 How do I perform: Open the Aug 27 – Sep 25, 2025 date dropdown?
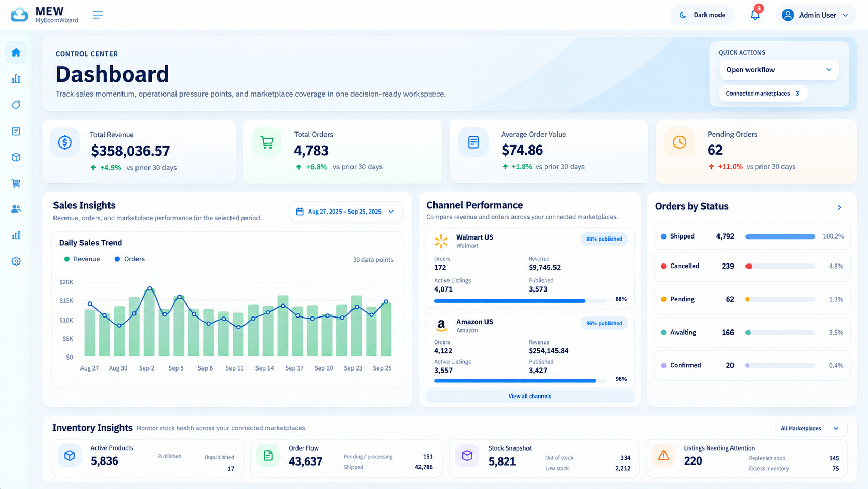click(x=346, y=212)
